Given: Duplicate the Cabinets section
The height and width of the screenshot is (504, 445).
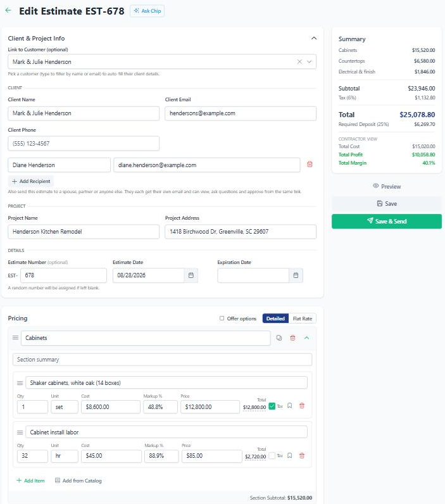Looking at the screenshot, I should click(279, 338).
